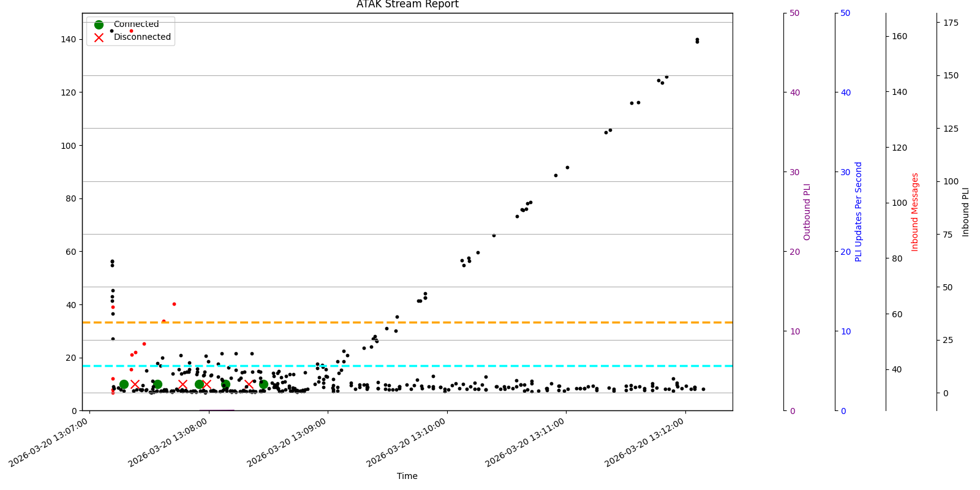Click the leftmost red X Disconnected marker on plot
Viewport: 980px width, 490px height.
(135, 385)
